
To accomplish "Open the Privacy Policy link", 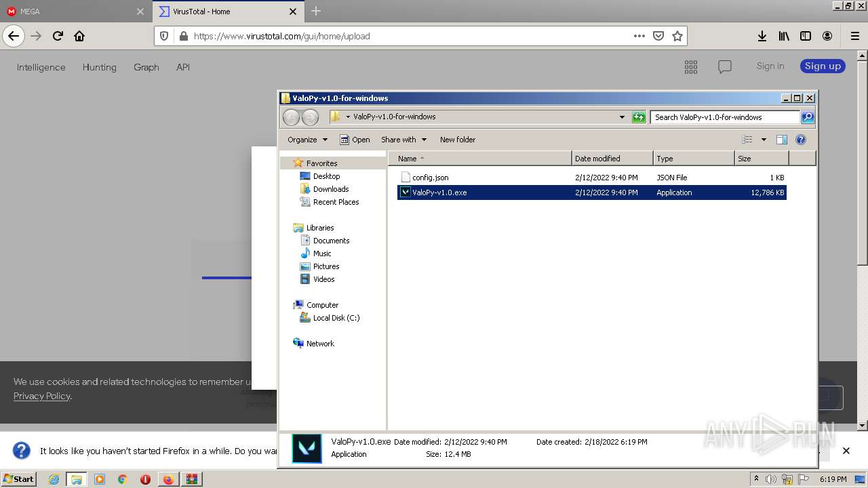I will (x=41, y=396).
